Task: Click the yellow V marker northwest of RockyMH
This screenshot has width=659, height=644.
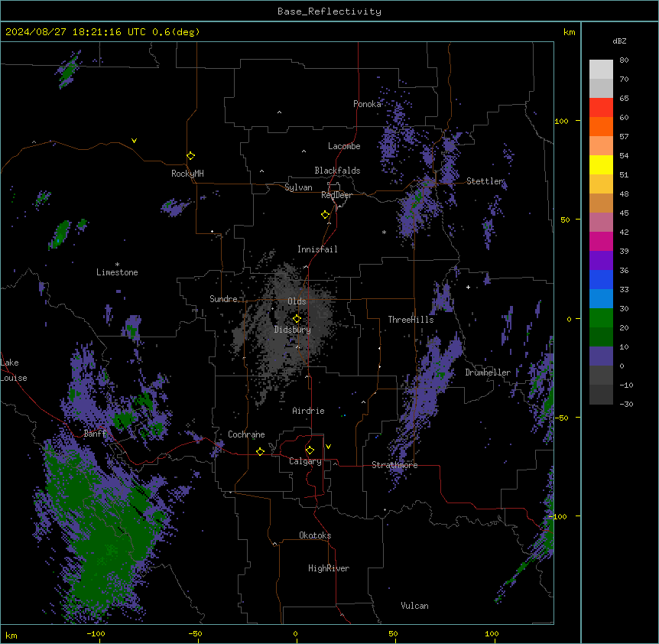Action: tap(134, 141)
